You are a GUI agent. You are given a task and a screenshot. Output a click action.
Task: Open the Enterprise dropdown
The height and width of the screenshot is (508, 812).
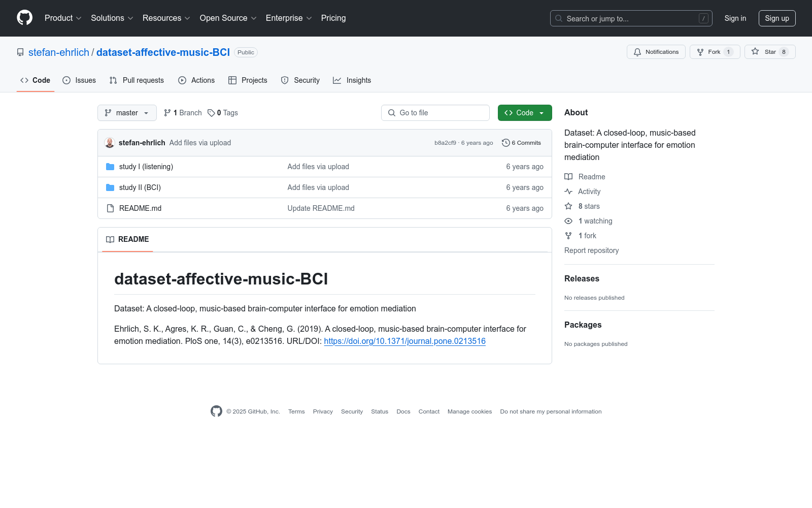[289, 18]
